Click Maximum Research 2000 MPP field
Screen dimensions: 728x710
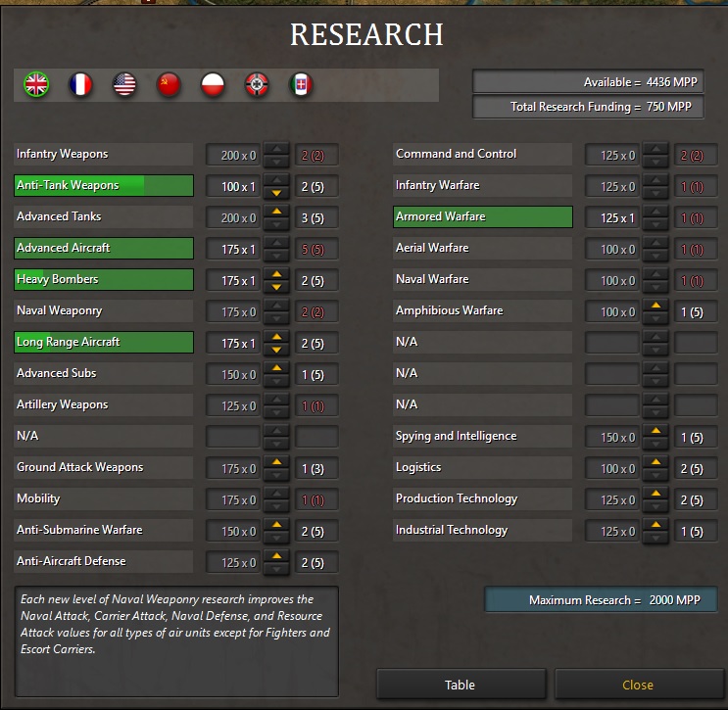coord(602,600)
